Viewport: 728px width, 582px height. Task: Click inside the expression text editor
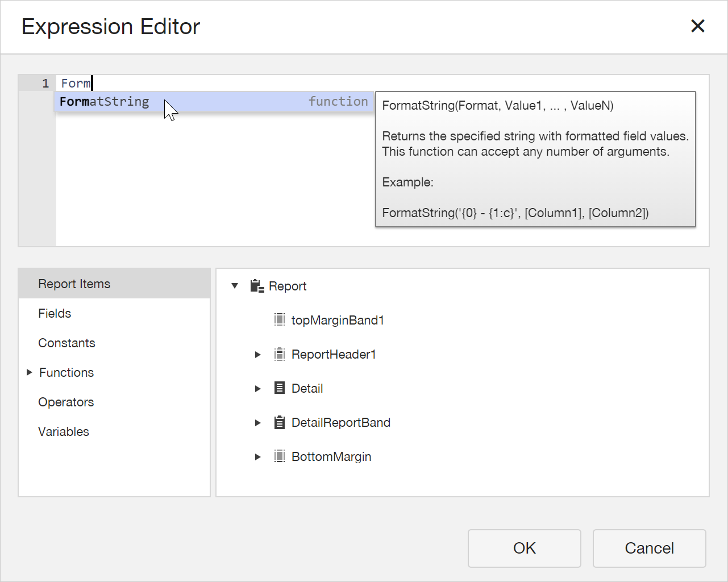pyautogui.click(x=216, y=182)
